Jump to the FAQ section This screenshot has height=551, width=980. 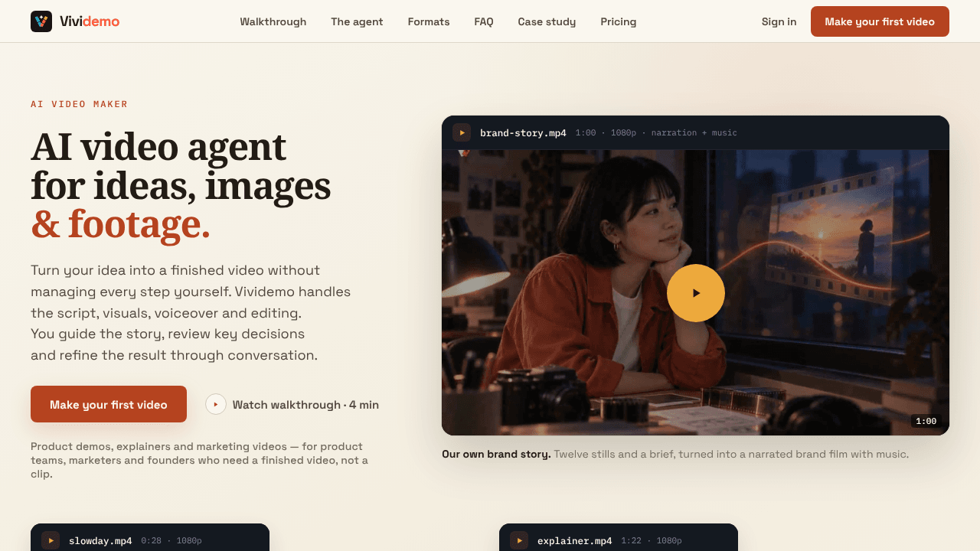click(x=484, y=21)
